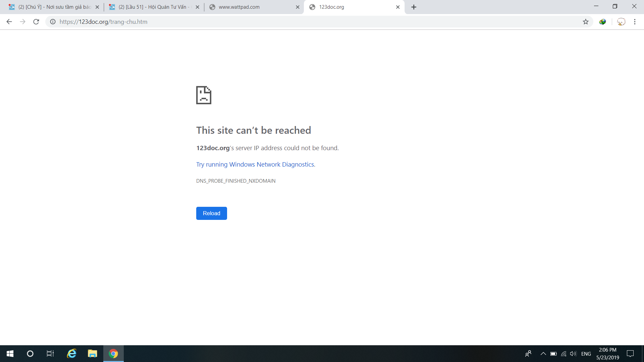Click Try running Windows Network Diagnostics link

pyautogui.click(x=256, y=165)
